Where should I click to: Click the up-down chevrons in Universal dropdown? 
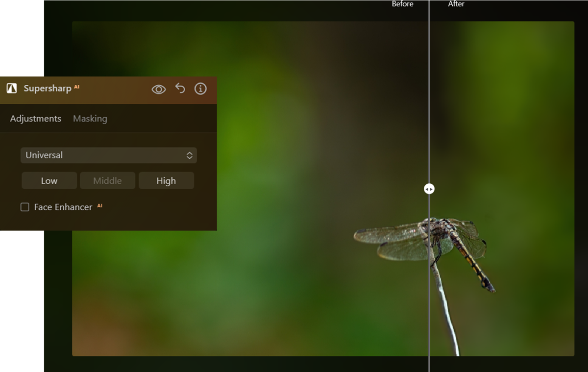pyautogui.click(x=190, y=155)
